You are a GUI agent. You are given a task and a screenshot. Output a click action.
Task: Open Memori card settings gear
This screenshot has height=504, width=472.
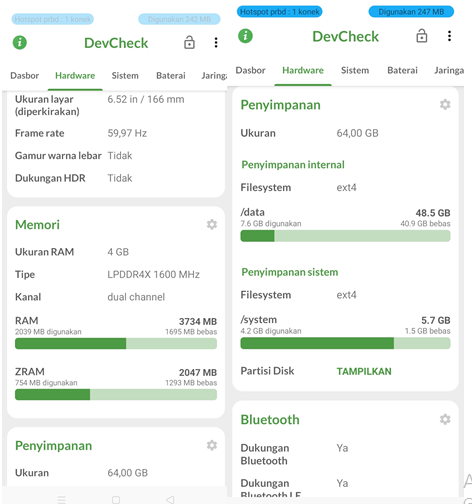point(212,224)
